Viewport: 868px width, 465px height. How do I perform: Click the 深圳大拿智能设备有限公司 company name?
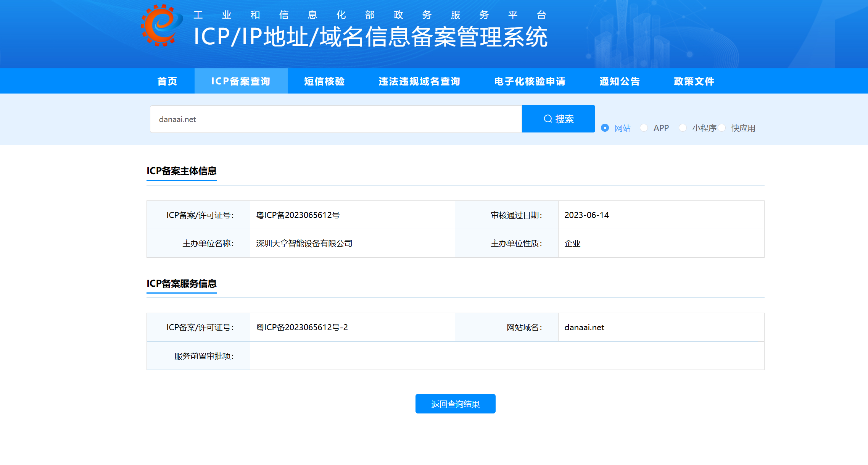304,244
